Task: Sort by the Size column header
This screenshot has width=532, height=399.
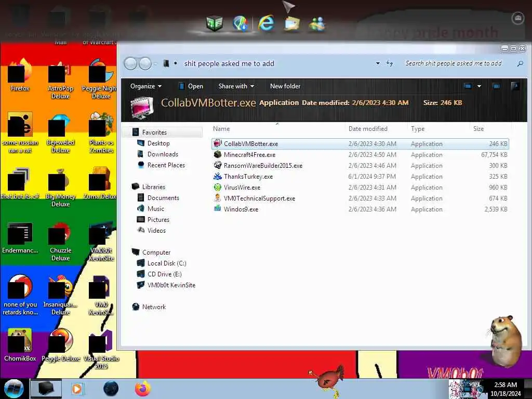Action: point(478,129)
